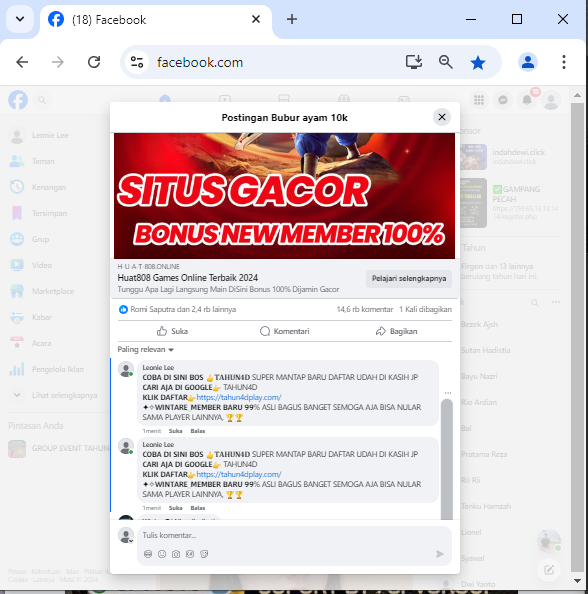
Task: Click Leonie Lee name on first comment
Action: pyautogui.click(x=158, y=367)
